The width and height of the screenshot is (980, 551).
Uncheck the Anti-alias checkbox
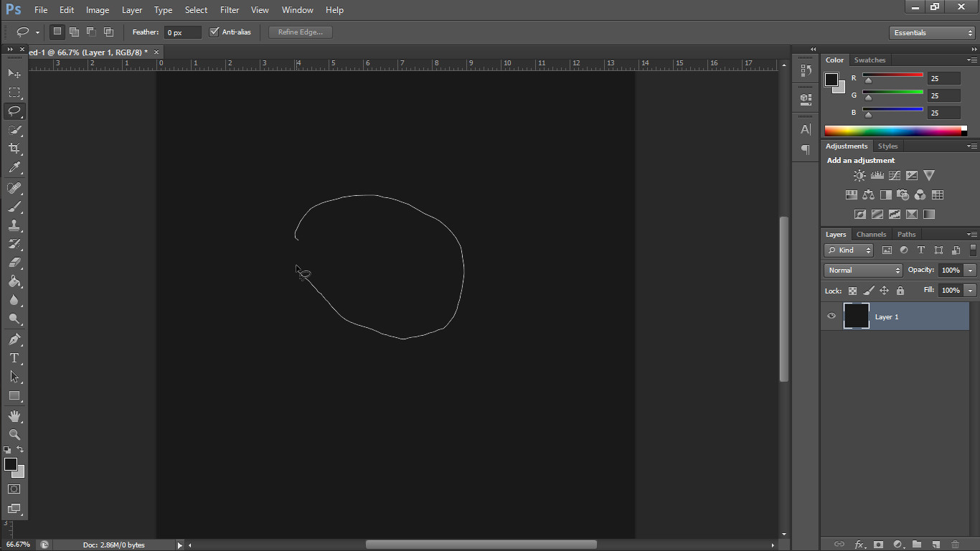pyautogui.click(x=214, y=32)
